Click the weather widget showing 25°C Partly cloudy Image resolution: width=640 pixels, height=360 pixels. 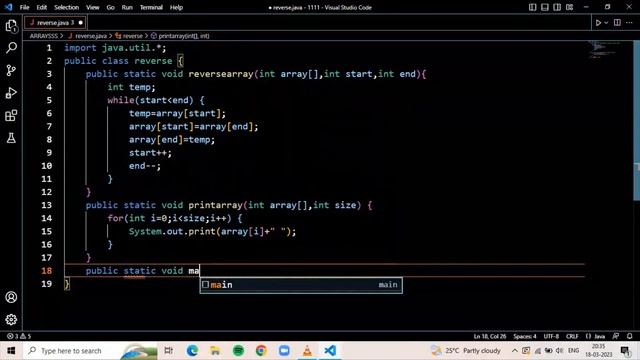pyautogui.click(x=467, y=350)
